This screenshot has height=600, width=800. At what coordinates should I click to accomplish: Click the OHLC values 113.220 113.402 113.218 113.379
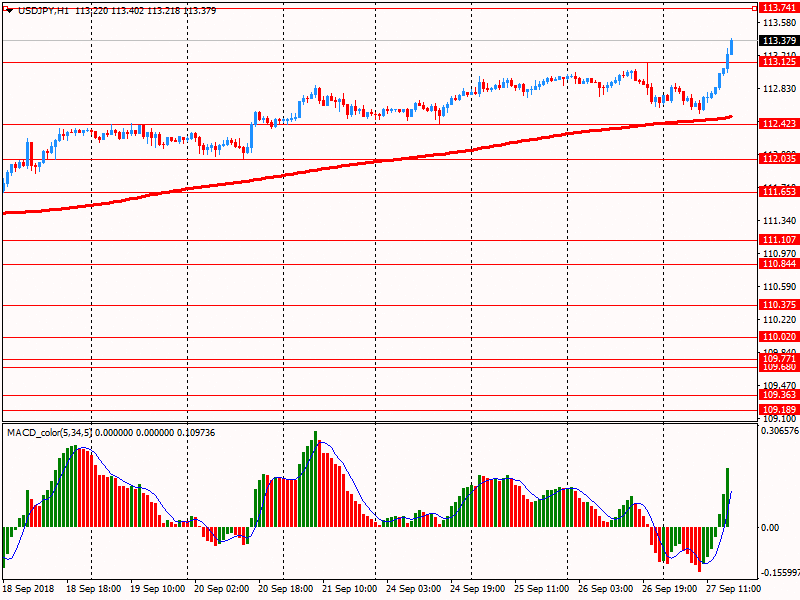click(145, 11)
